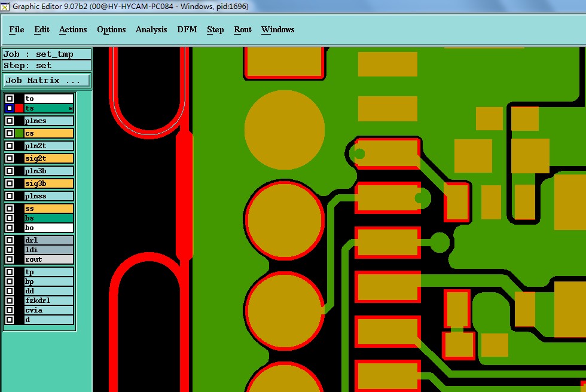Select the 'ldi' layer name
The height and width of the screenshot is (392, 586).
pyautogui.click(x=48, y=250)
